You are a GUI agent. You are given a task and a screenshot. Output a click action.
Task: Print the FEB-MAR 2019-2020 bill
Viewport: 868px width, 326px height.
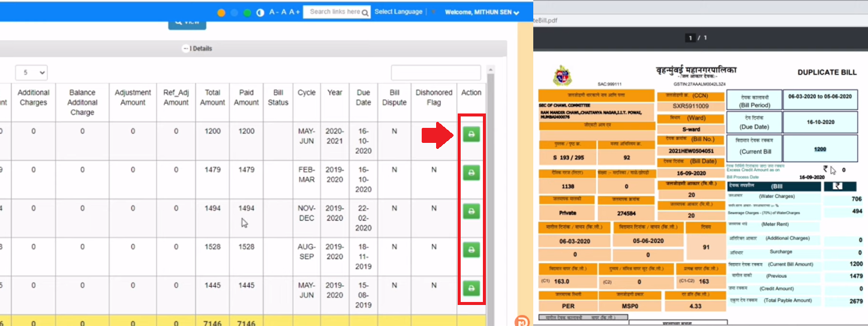(471, 173)
